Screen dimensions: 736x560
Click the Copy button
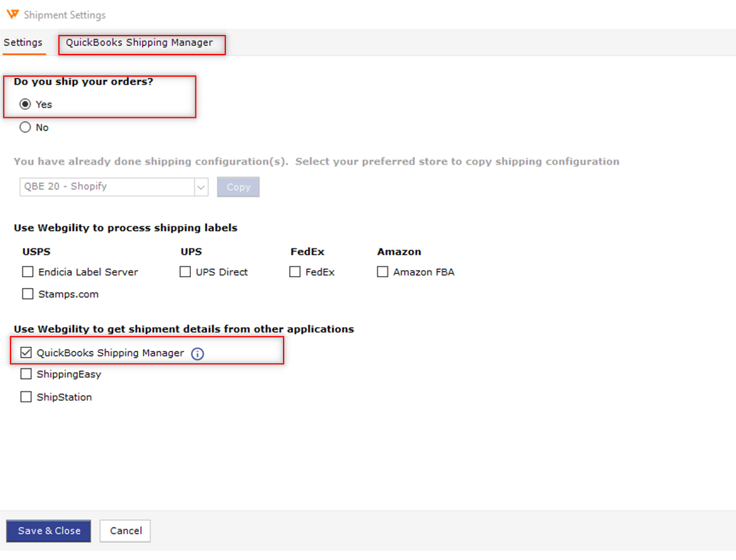(238, 186)
